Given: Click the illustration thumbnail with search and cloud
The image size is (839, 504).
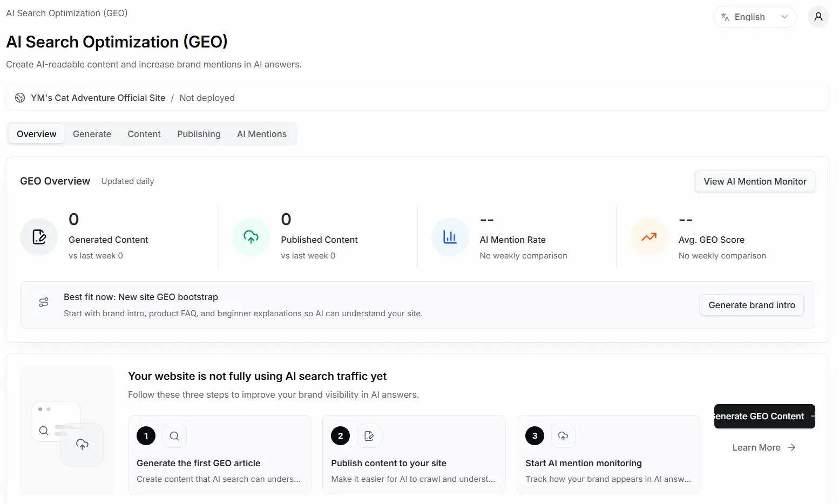Looking at the screenshot, I should click(x=67, y=431).
